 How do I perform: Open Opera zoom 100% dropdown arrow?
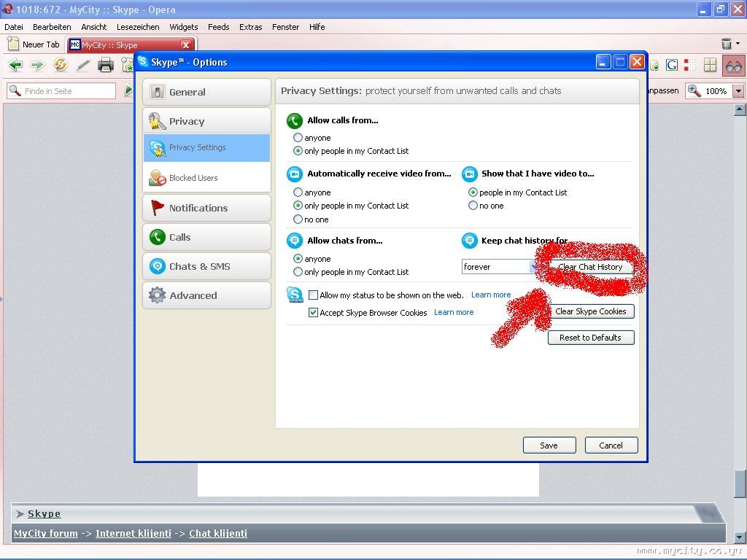pos(738,90)
